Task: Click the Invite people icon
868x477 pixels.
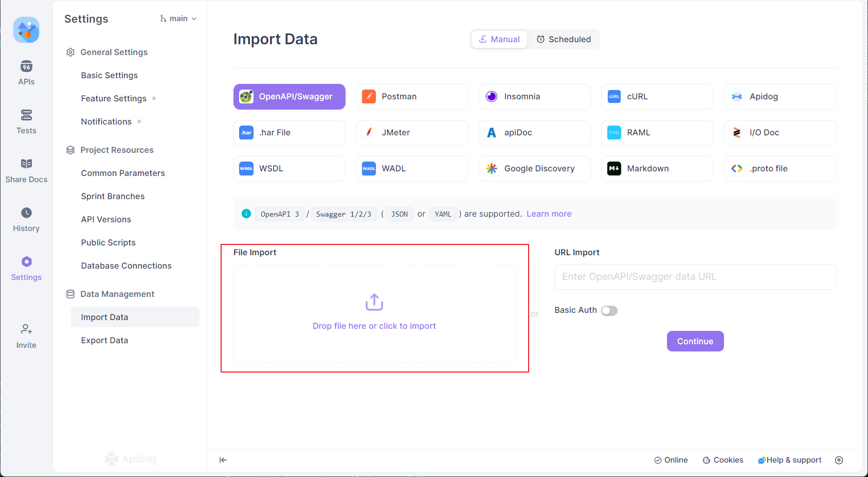Action: [26, 329]
